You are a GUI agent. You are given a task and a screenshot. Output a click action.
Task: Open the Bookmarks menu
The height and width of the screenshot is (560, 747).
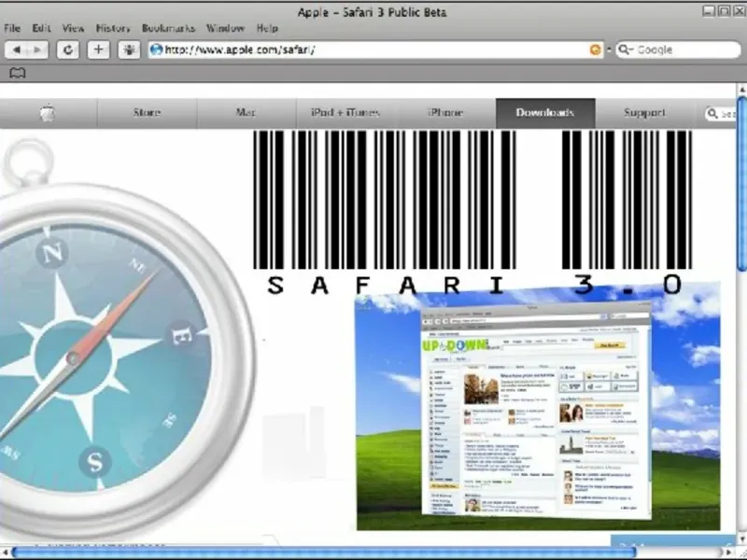coord(169,28)
